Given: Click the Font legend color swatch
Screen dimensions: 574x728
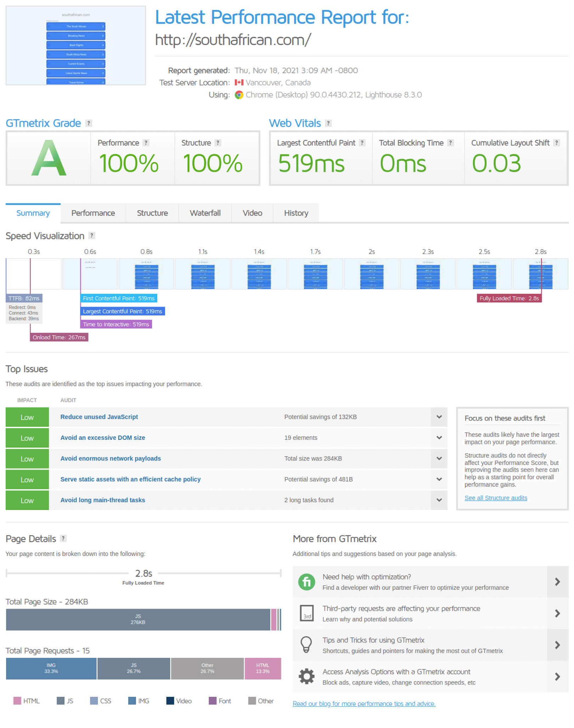Looking at the screenshot, I should tap(213, 701).
